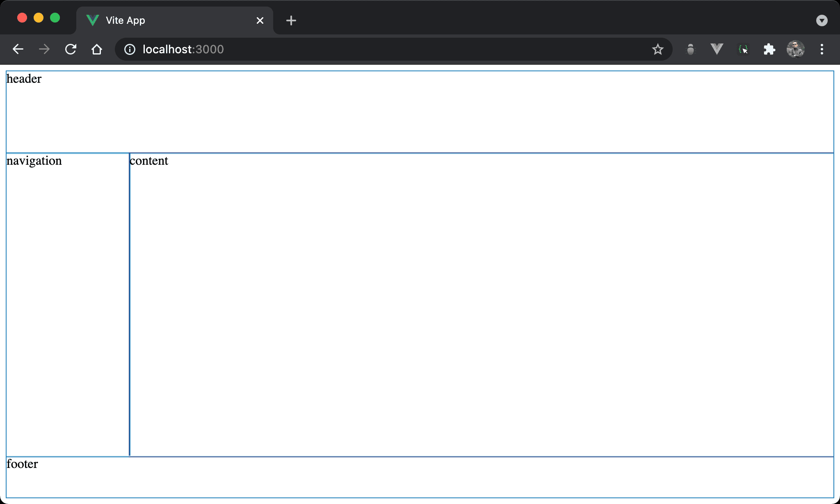The height and width of the screenshot is (504, 840).
Task: Select the Vite App tab
Action: (x=164, y=20)
